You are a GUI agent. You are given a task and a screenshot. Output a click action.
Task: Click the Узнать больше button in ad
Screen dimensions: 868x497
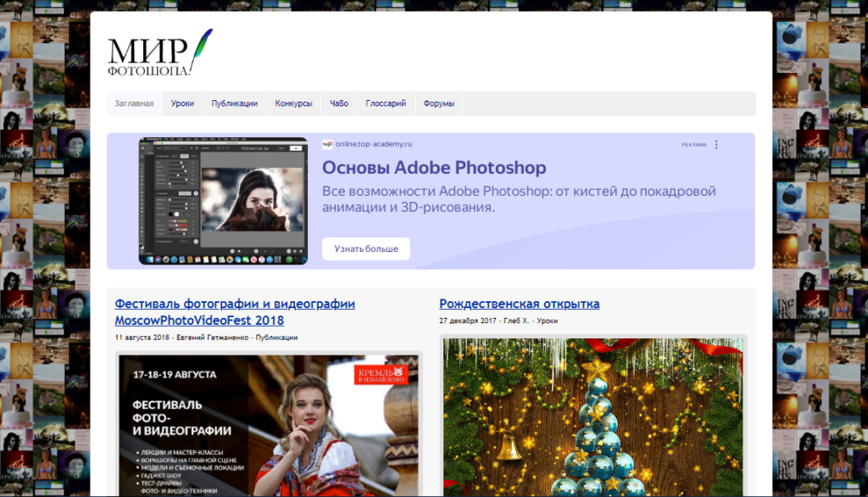[366, 248]
